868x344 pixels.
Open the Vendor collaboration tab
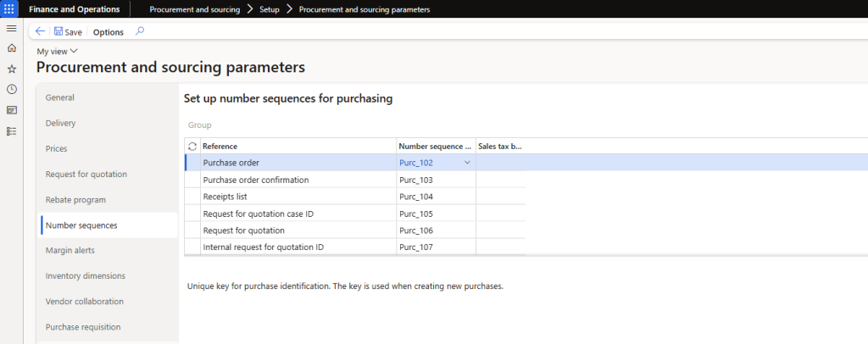coord(84,302)
